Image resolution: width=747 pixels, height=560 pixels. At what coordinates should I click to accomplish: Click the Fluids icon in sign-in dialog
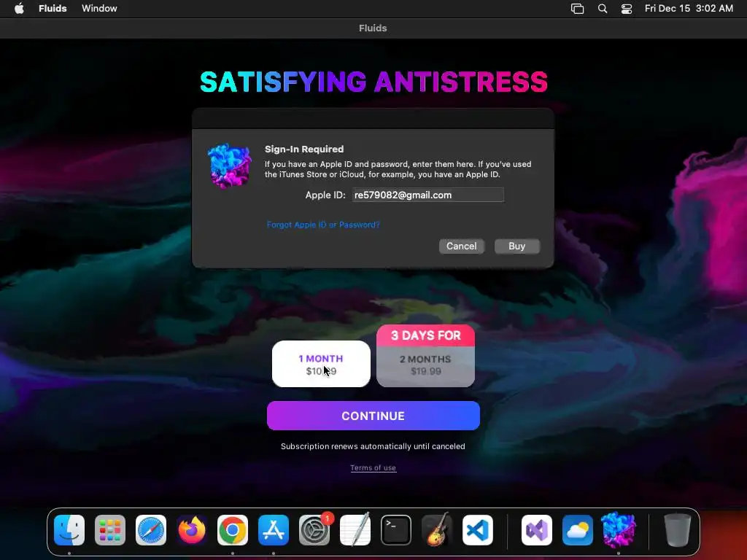[230, 166]
